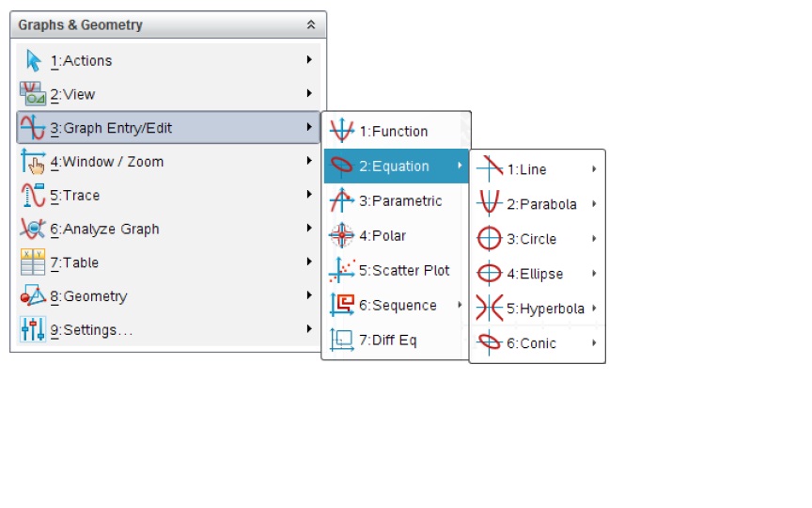The width and height of the screenshot is (812, 508).
Task: Click the Polar graph icon
Action: click(x=342, y=235)
